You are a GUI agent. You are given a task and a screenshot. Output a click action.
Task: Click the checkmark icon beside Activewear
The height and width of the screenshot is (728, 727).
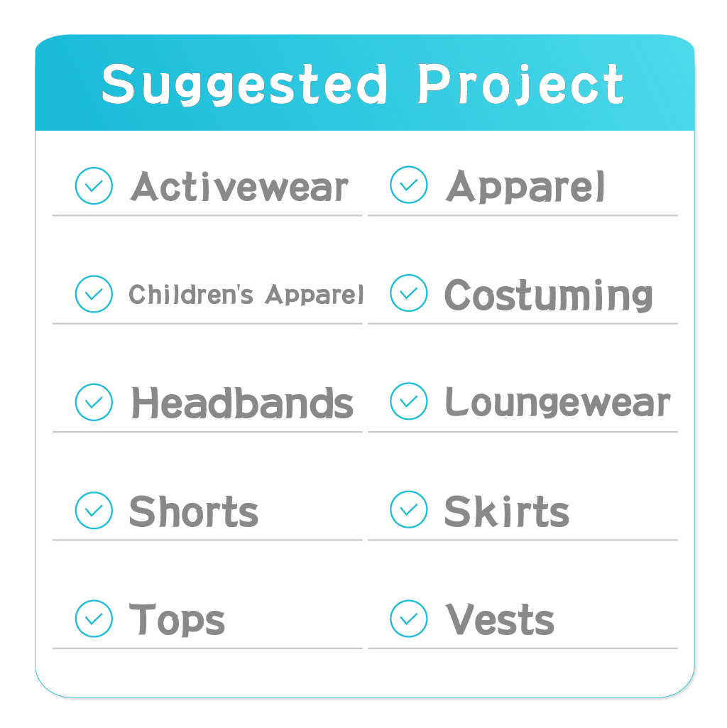click(94, 186)
